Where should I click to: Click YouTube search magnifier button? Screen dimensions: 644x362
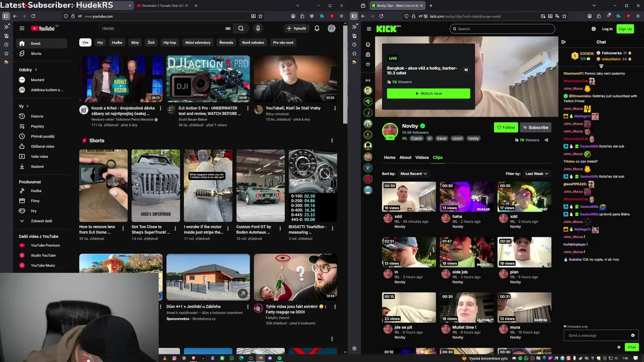click(241, 29)
